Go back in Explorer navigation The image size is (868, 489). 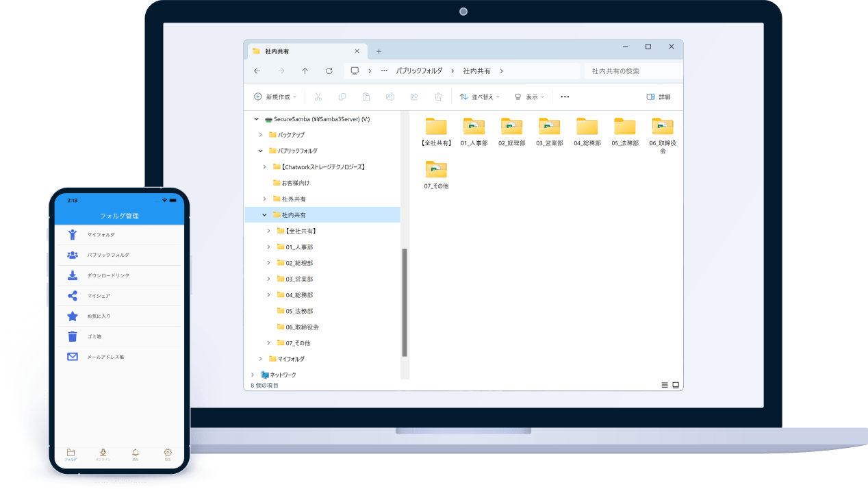[x=257, y=71]
